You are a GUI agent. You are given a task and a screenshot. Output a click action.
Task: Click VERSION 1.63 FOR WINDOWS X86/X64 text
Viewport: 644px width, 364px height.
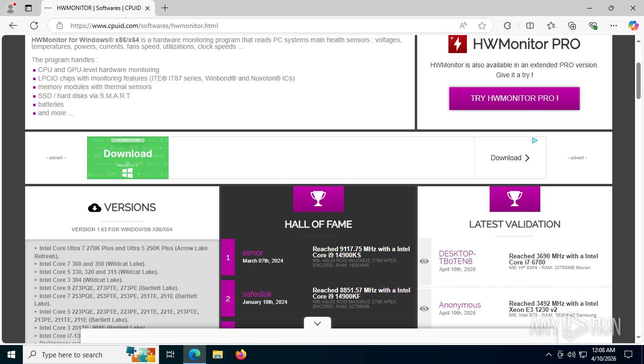(x=122, y=229)
